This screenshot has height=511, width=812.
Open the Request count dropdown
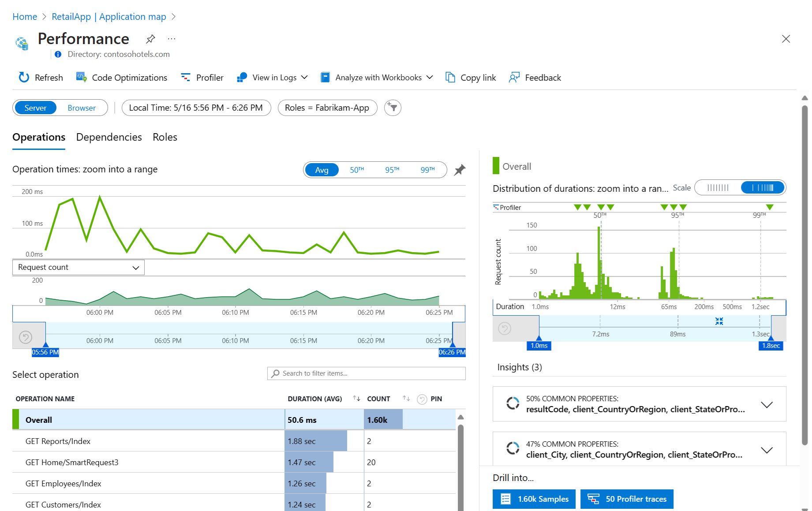click(x=79, y=268)
